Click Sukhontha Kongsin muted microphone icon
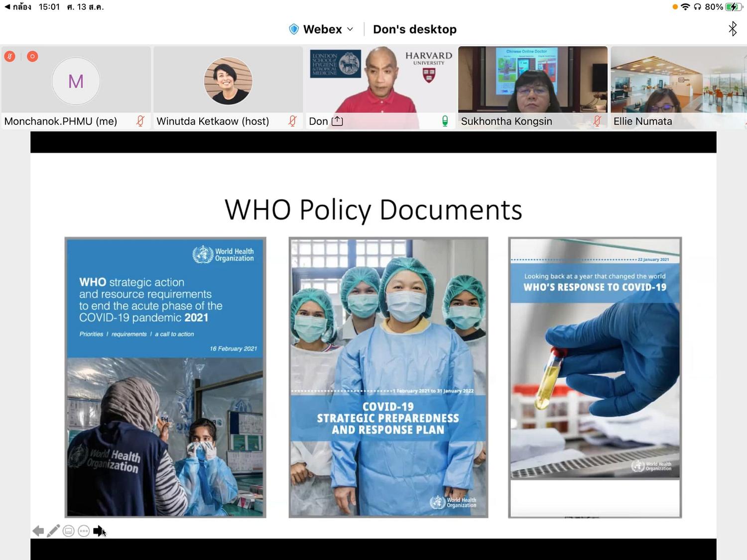 (598, 121)
